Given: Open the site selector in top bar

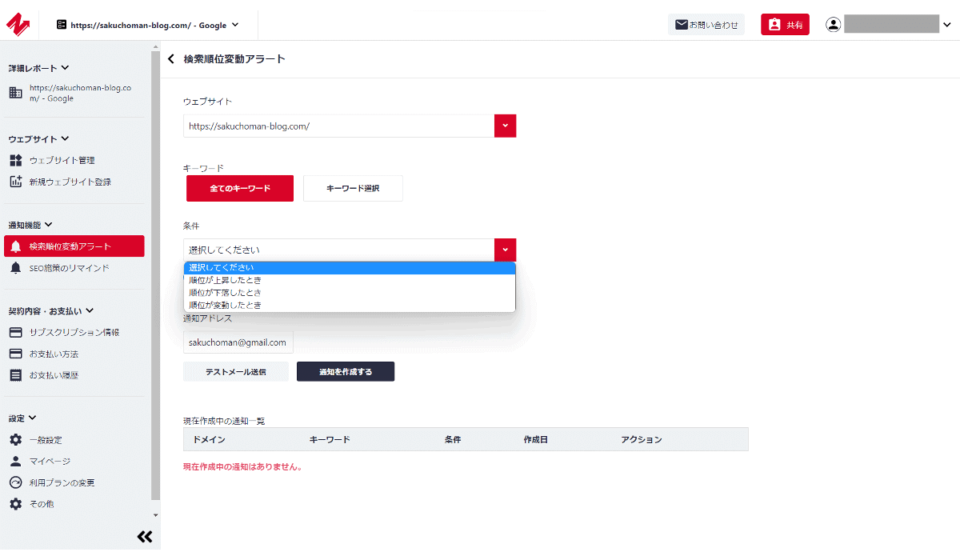Looking at the screenshot, I should point(148,25).
